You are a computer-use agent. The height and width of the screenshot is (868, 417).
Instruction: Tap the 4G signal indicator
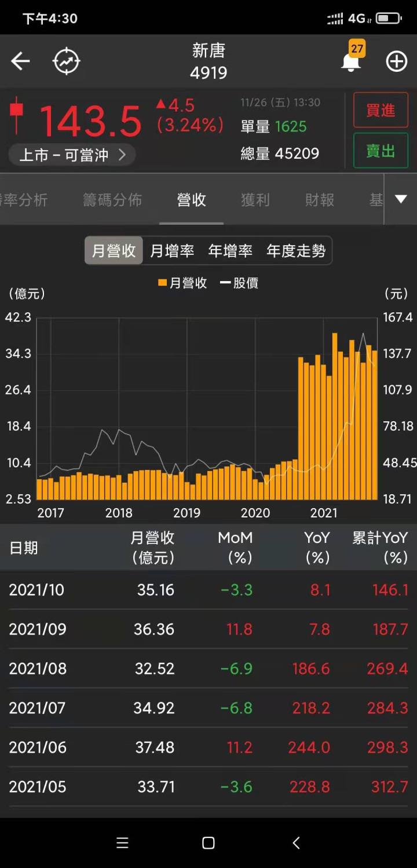coord(349,19)
